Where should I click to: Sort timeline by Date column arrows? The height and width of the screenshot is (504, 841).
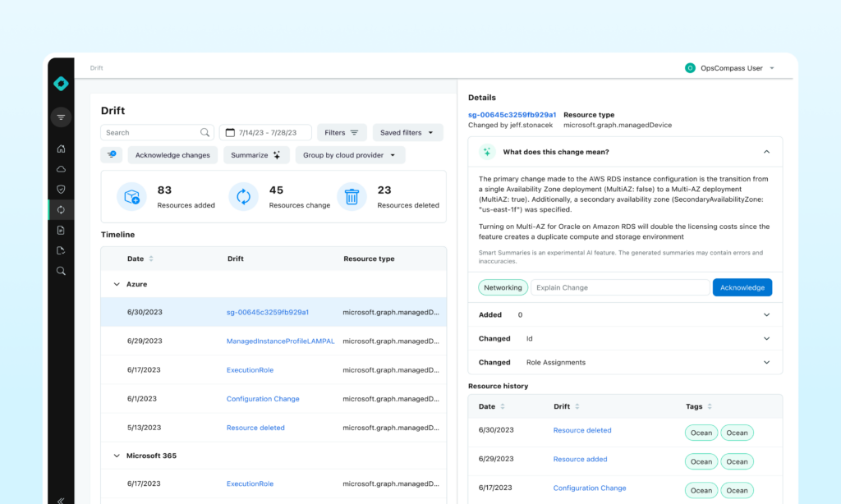pos(151,259)
